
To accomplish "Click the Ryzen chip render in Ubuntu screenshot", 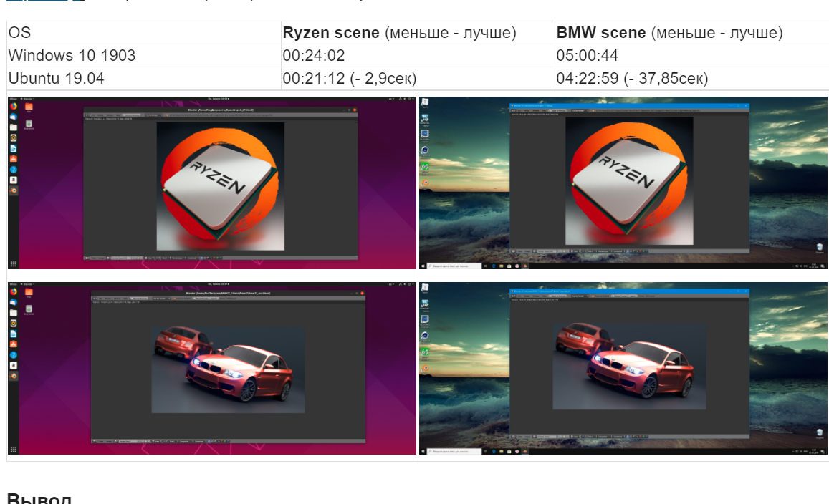I will pyautogui.click(x=221, y=186).
